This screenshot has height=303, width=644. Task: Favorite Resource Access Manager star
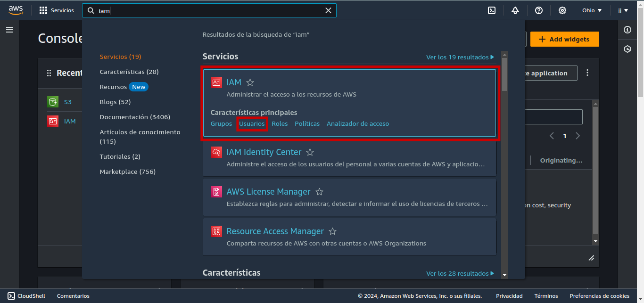tap(332, 231)
